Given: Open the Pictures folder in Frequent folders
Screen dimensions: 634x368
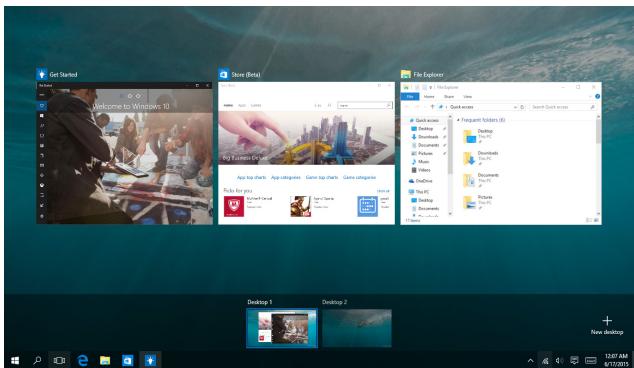Looking at the screenshot, I should (x=478, y=202).
